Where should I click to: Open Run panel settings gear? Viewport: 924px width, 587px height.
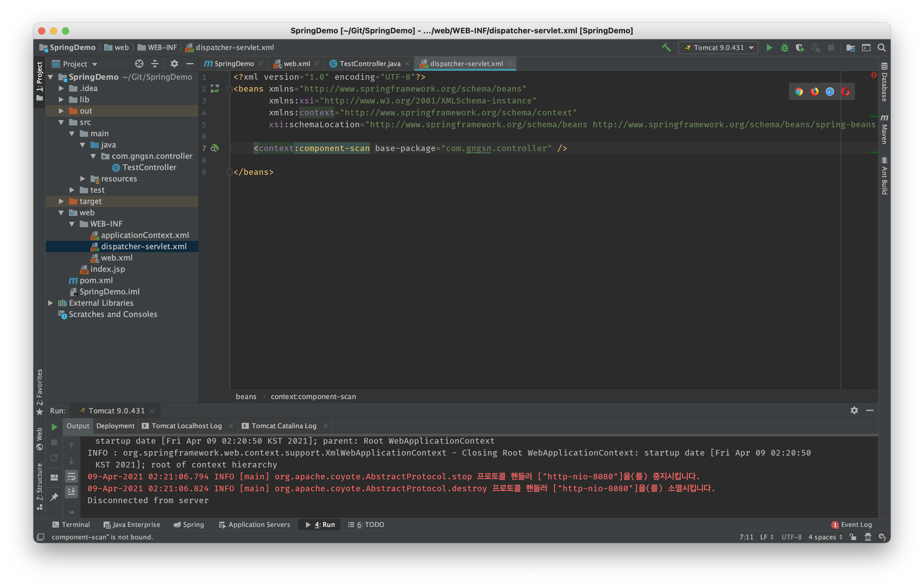854,411
